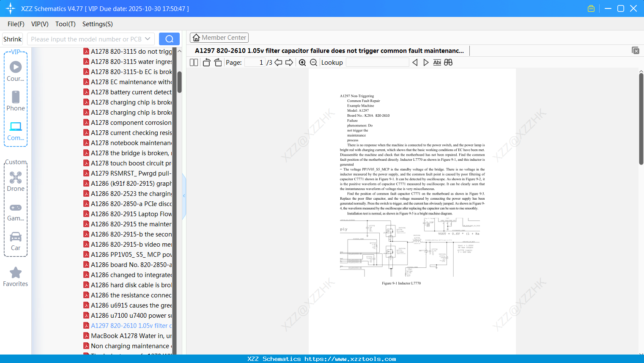Click the Lookup text field
644x363 pixels.
click(x=378, y=62)
